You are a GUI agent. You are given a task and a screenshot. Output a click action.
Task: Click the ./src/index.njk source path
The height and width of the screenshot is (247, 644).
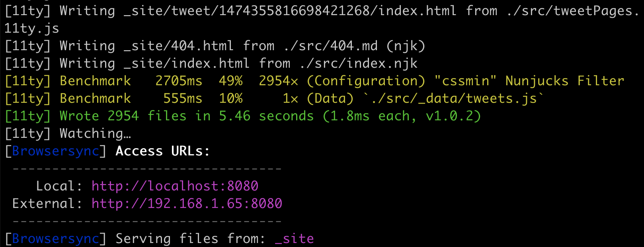358,63
